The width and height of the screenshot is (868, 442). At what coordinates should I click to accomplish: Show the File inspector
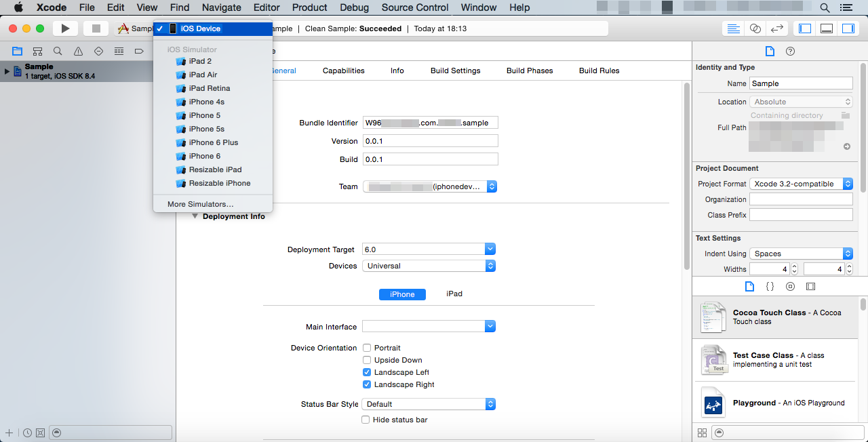[770, 52]
